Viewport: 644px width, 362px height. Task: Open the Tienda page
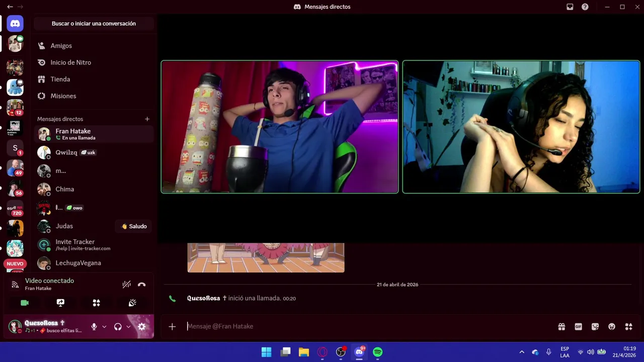(x=94, y=79)
